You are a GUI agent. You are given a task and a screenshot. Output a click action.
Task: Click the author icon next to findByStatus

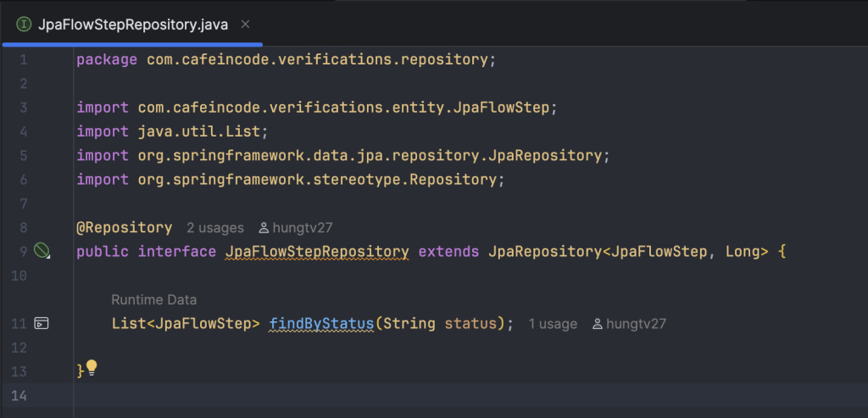point(598,324)
